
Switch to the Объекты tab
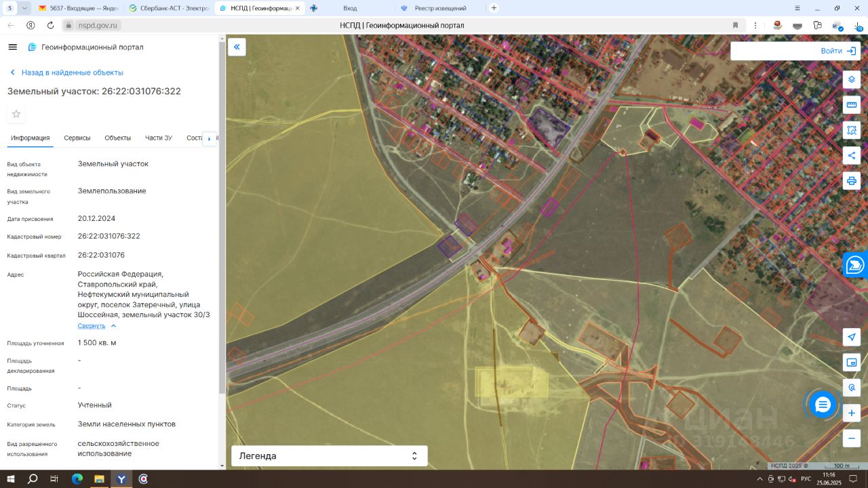pos(118,138)
